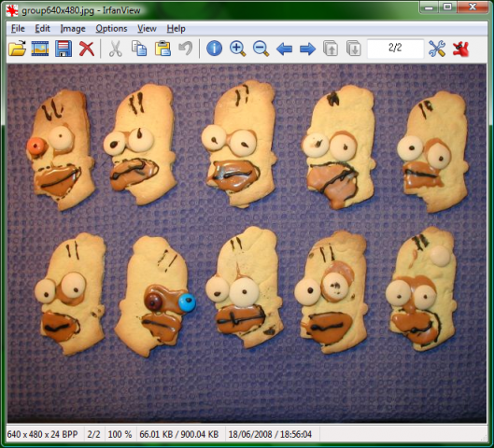The height and width of the screenshot is (448, 494).
Task: Click the Homer cookie image canvas
Action: coord(247,243)
